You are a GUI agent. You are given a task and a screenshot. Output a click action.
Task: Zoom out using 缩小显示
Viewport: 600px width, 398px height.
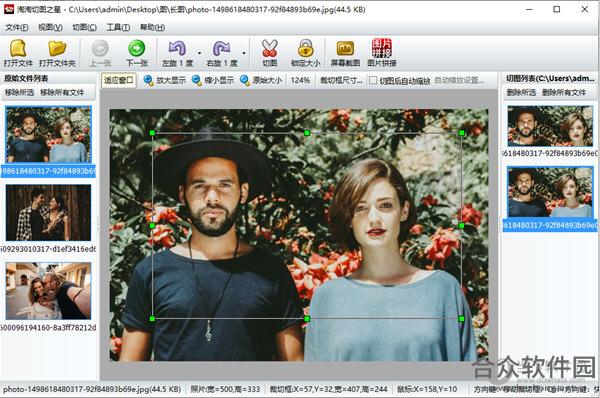[x=213, y=80]
